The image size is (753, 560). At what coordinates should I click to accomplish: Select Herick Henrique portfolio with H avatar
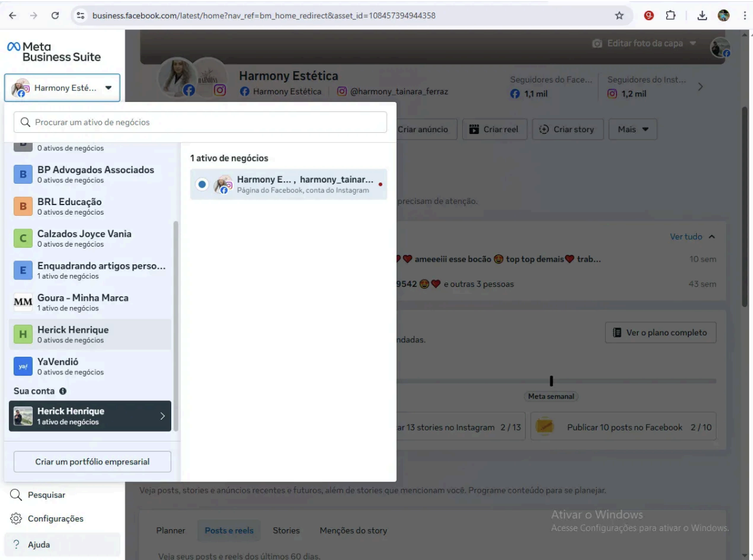tap(90, 335)
